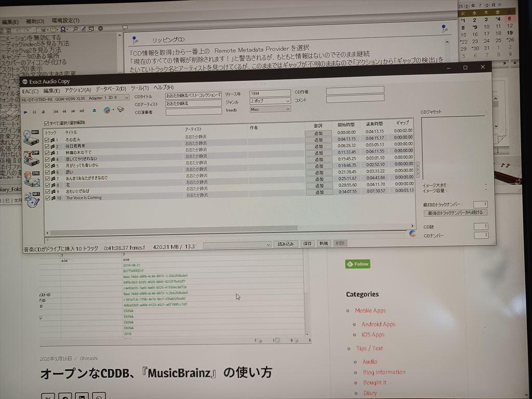Uncheck track 4 悲しくてやりきれない
The height and width of the screenshot is (399, 532).
pyautogui.click(x=47, y=159)
